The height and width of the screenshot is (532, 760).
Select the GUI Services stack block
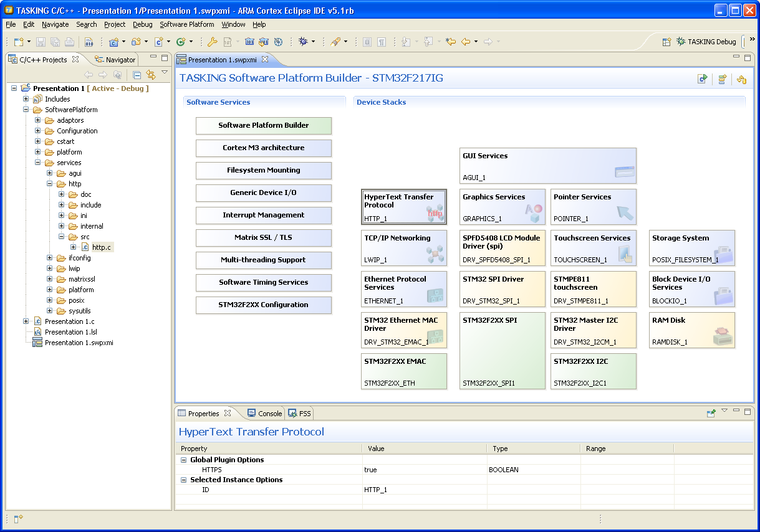pos(547,166)
